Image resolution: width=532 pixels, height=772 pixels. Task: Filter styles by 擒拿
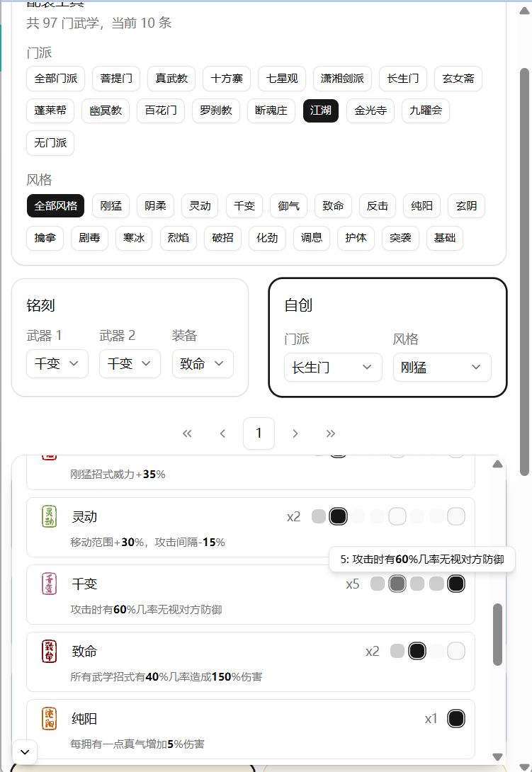coord(45,238)
